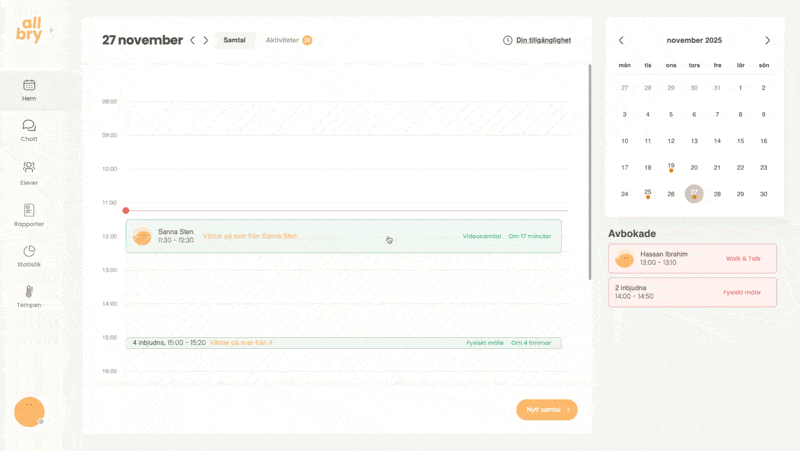The width and height of the screenshot is (800, 451).
Task: Switch to the Samtal tab
Action: click(x=234, y=40)
